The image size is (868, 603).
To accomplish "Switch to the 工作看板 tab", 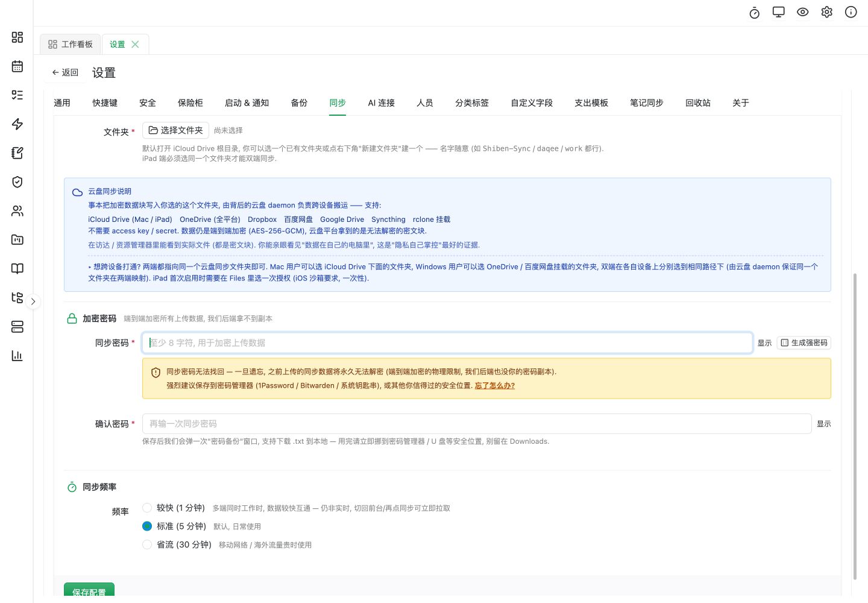I will tap(71, 44).
